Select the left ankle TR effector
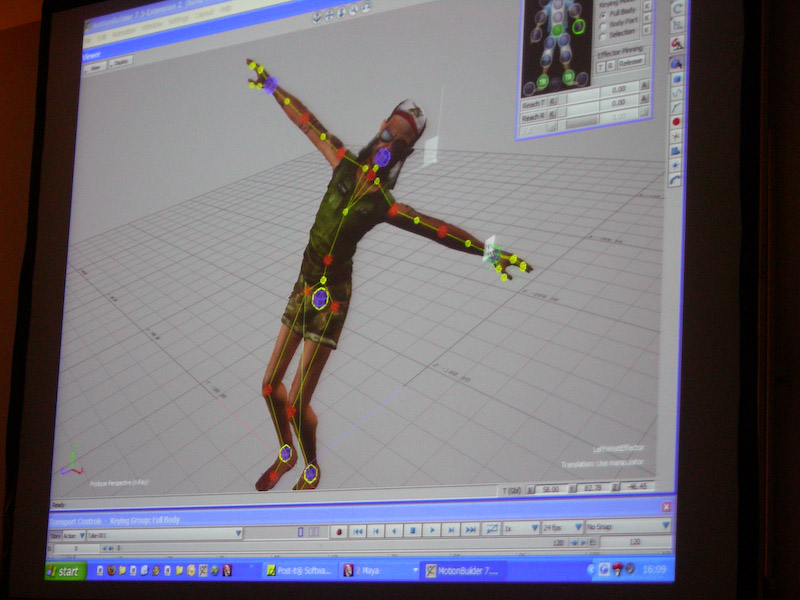The width and height of the screenshot is (800, 600). click(569, 78)
